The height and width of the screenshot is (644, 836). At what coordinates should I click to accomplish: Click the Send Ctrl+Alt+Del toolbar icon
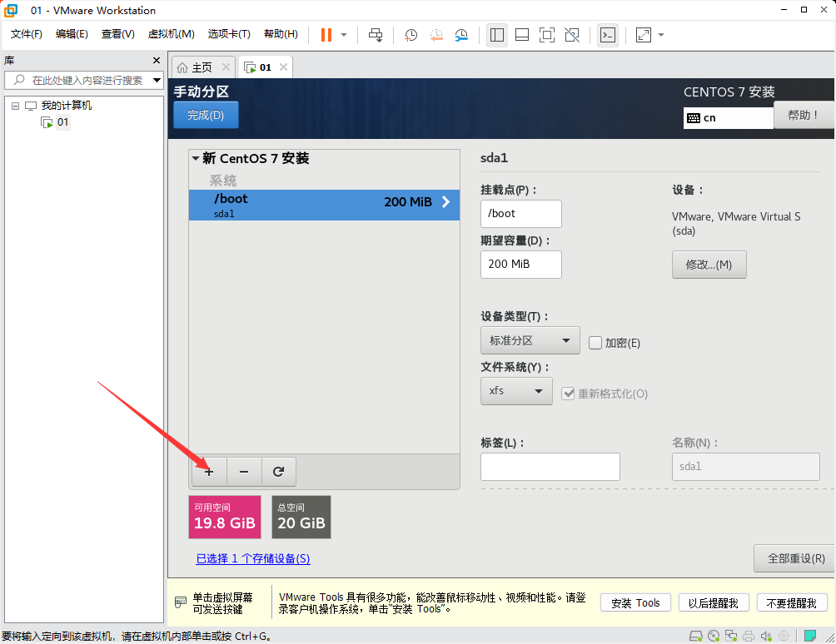point(376,35)
